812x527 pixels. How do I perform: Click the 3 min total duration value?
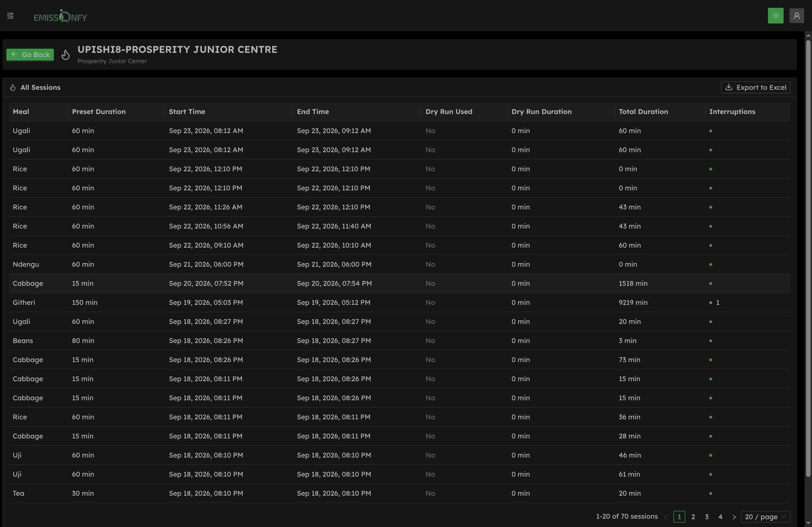[627, 341]
